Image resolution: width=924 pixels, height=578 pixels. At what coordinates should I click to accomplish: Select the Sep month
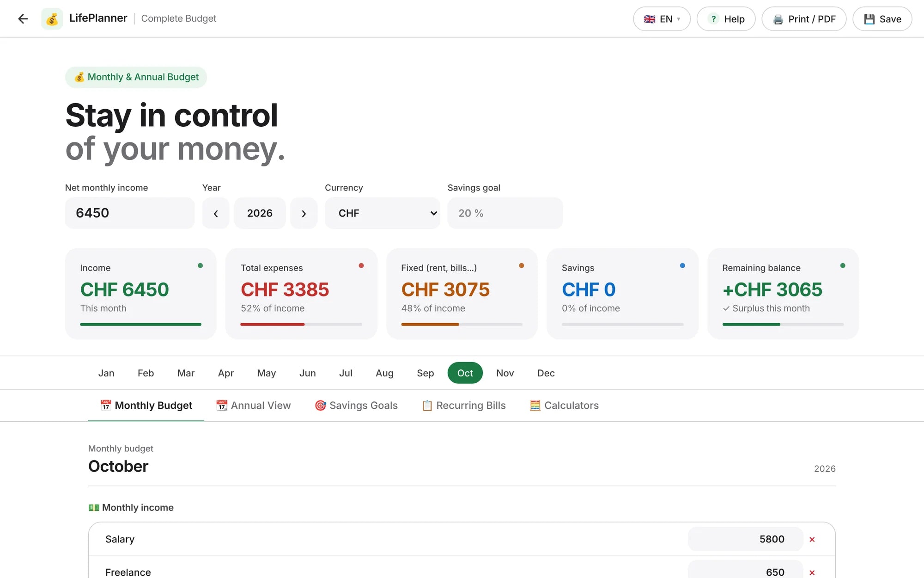click(425, 373)
